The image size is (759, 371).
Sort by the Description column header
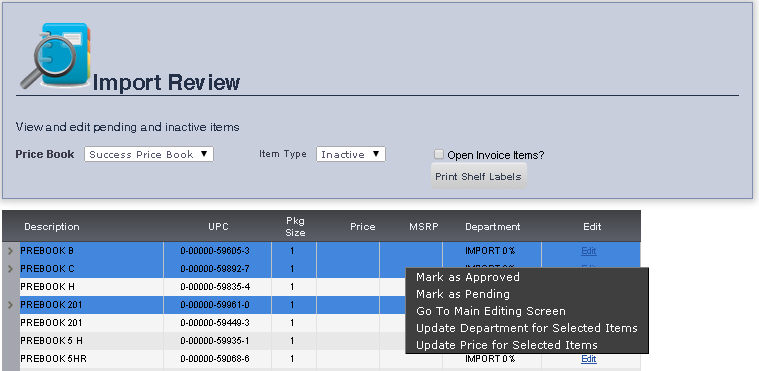(x=52, y=226)
